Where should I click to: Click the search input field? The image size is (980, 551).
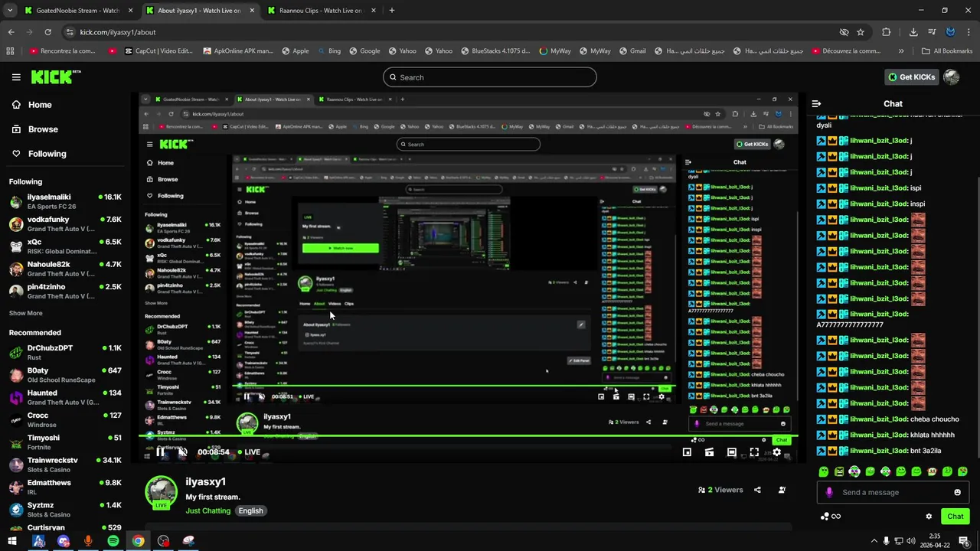(x=489, y=77)
